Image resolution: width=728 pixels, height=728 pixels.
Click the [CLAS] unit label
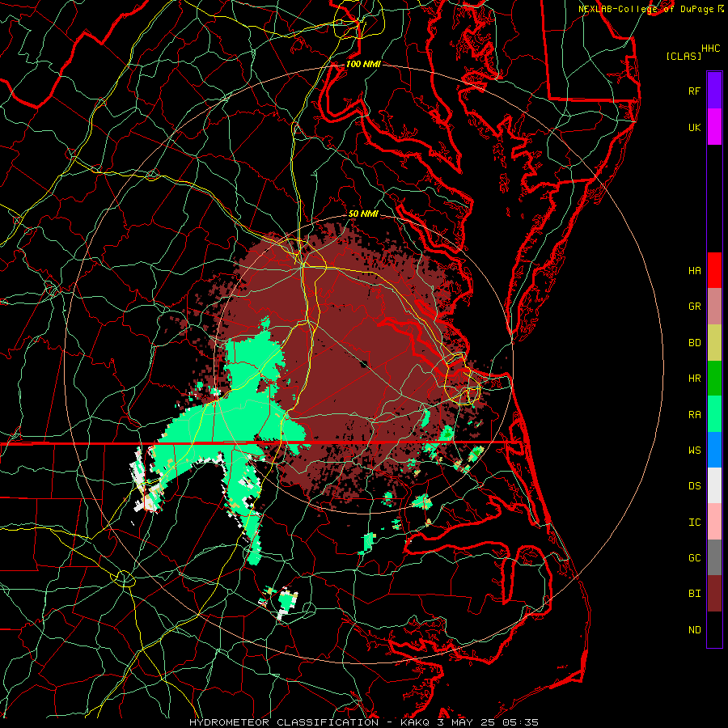[684, 56]
